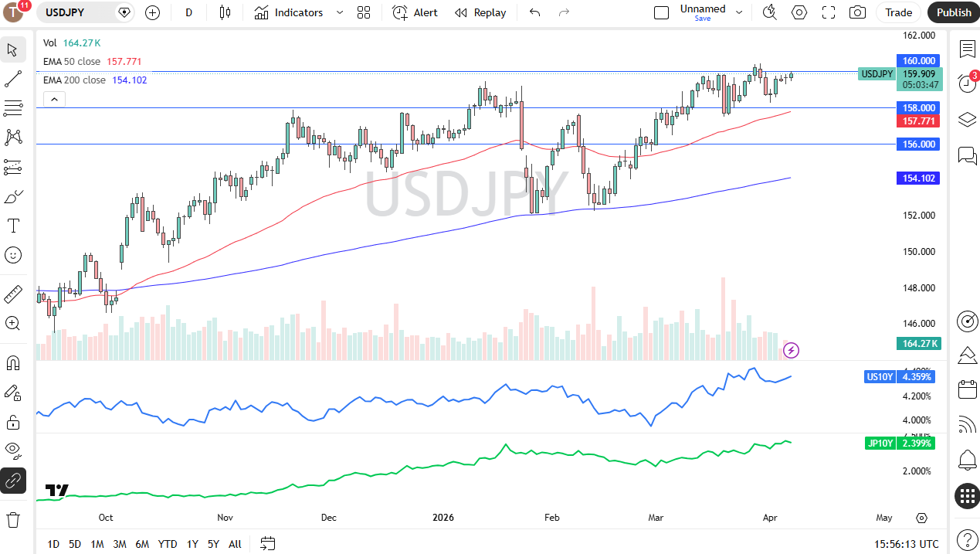This screenshot has height=554, width=980.
Task: Collapse the indicator legend chevron
Action: [x=54, y=99]
